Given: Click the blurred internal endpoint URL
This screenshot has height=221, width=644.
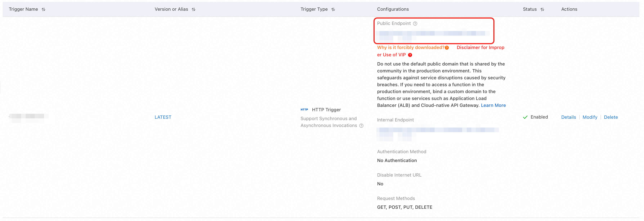Looking at the screenshot, I should click(x=437, y=130).
